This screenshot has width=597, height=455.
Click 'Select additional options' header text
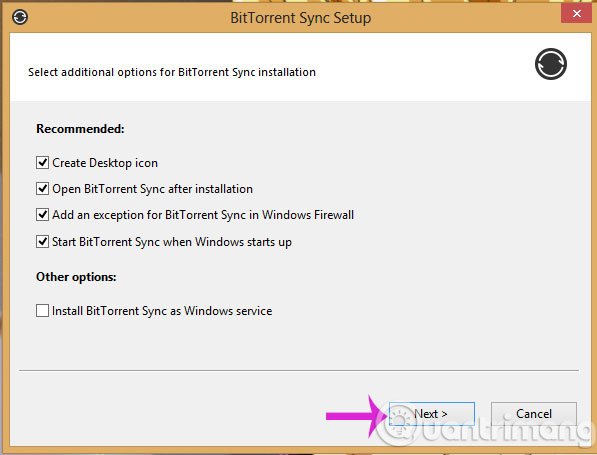click(172, 72)
